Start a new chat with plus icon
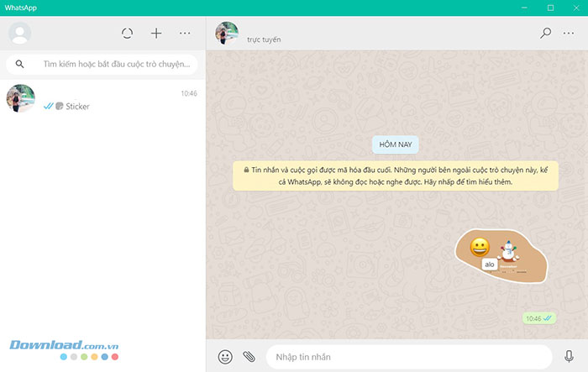The image size is (588, 372). tap(156, 34)
